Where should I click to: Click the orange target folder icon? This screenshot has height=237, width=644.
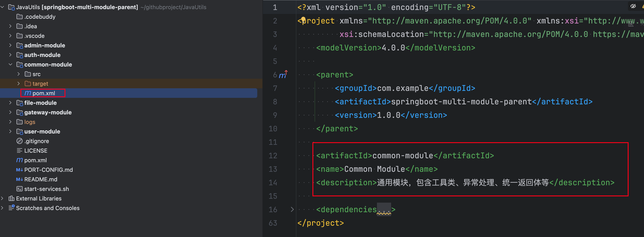28,83
